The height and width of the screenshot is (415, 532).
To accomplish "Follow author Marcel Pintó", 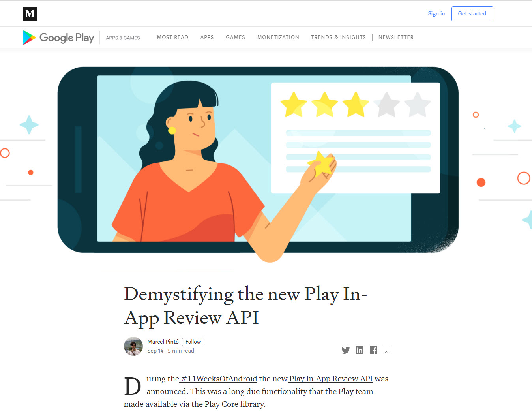I will (x=193, y=342).
